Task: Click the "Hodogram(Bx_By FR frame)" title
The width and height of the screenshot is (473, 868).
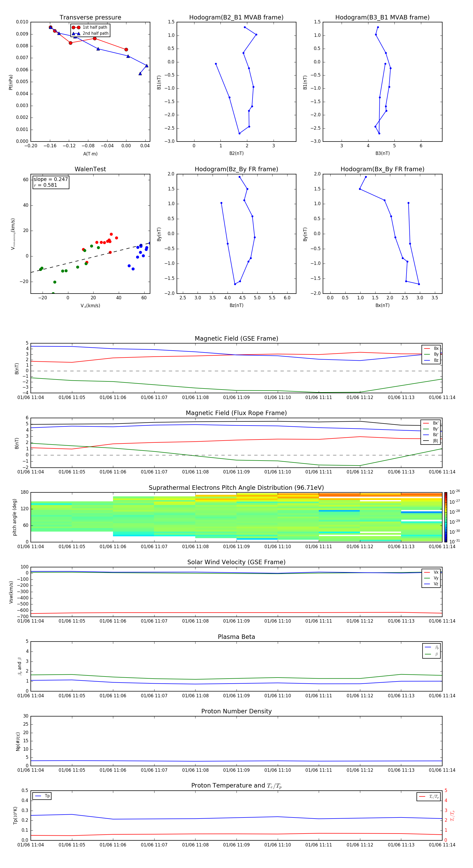Action: (382, 169)
